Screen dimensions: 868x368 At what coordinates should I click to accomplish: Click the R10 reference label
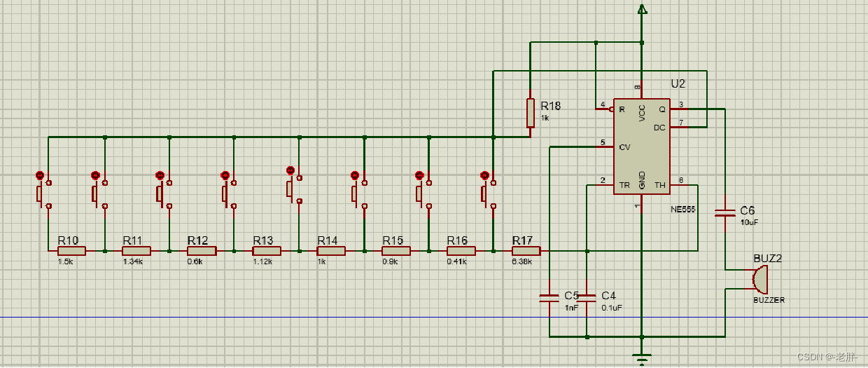(x=68, y=240)
